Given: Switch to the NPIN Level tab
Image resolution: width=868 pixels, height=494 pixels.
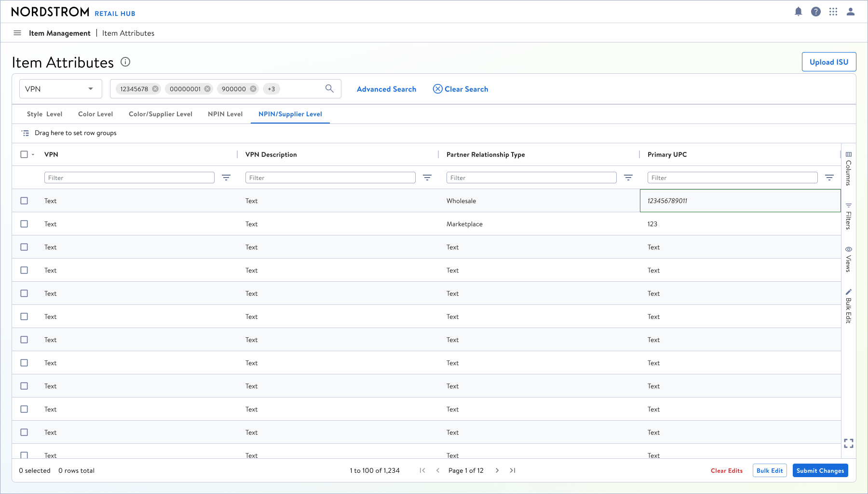Looking at the screenshot, I should (225, 114).
